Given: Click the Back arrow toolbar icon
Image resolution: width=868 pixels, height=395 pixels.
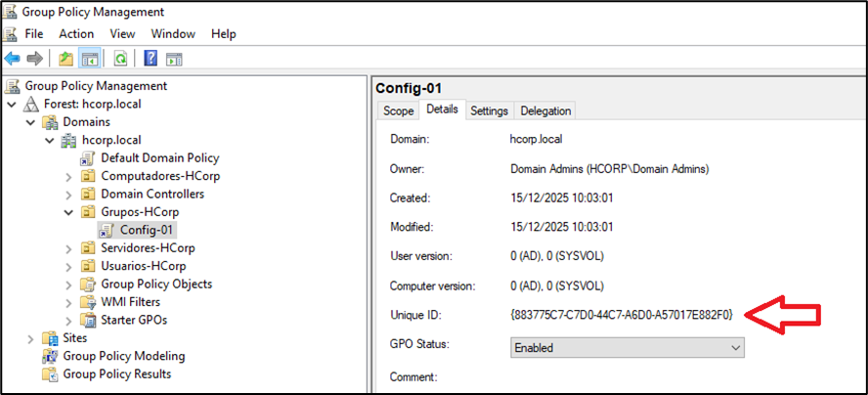Looking at the screenshot, I should point(13,59).
